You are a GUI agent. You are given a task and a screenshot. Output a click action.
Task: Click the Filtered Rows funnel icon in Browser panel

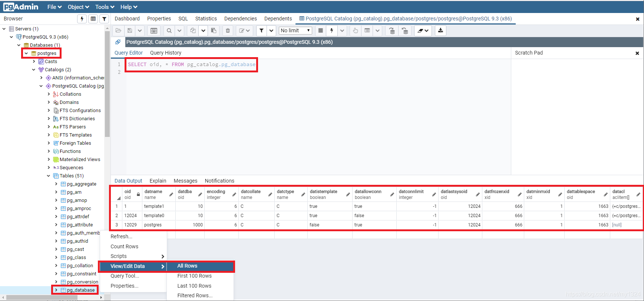point(104,19)
